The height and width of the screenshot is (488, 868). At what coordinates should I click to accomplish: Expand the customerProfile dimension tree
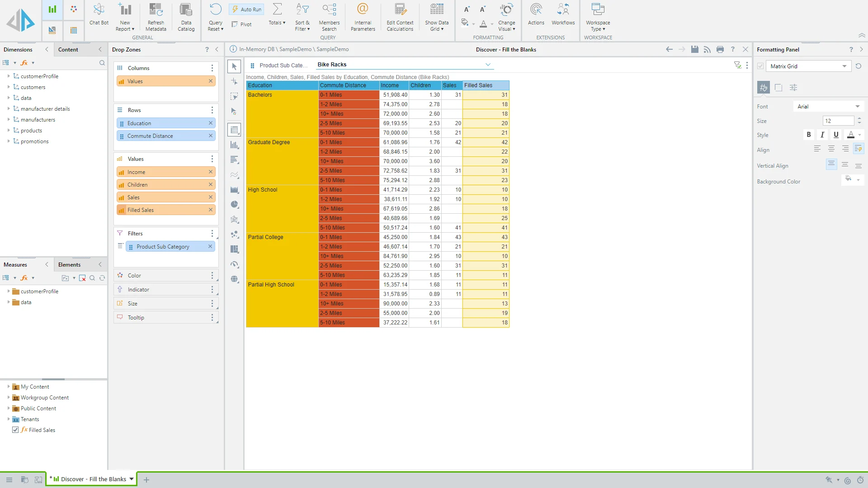(x=9, y=76)
